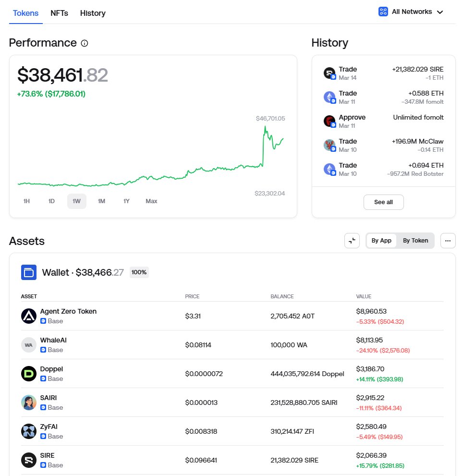Viewport: 462px width, 476px height.
Task: Select the 1W chart range
Action: point(76,201)
